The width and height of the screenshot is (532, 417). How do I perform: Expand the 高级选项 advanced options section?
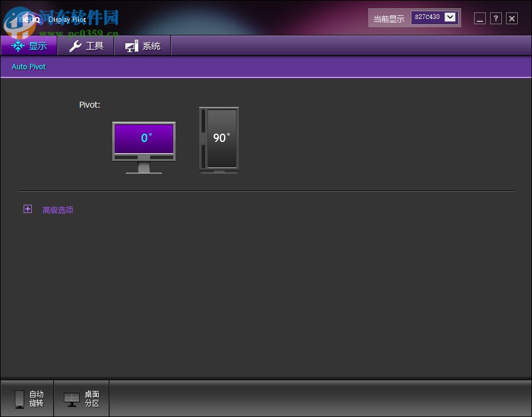57,209
